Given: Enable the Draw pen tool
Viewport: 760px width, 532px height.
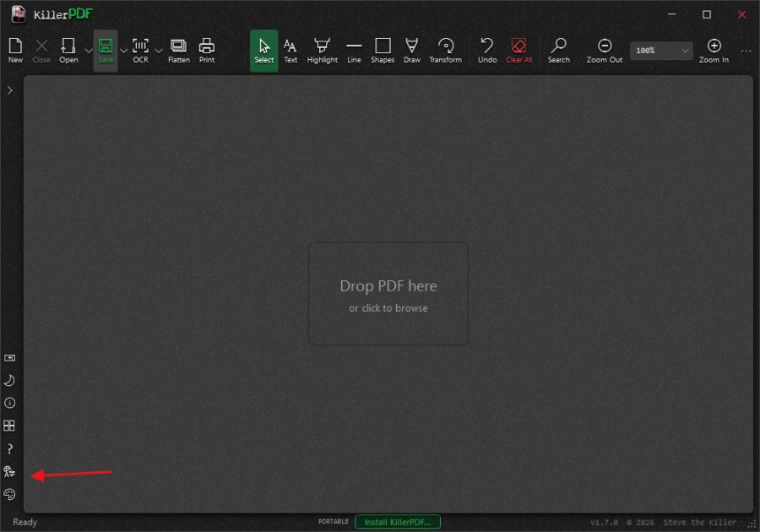Looking at the screenshot, I should click(412, 51).
